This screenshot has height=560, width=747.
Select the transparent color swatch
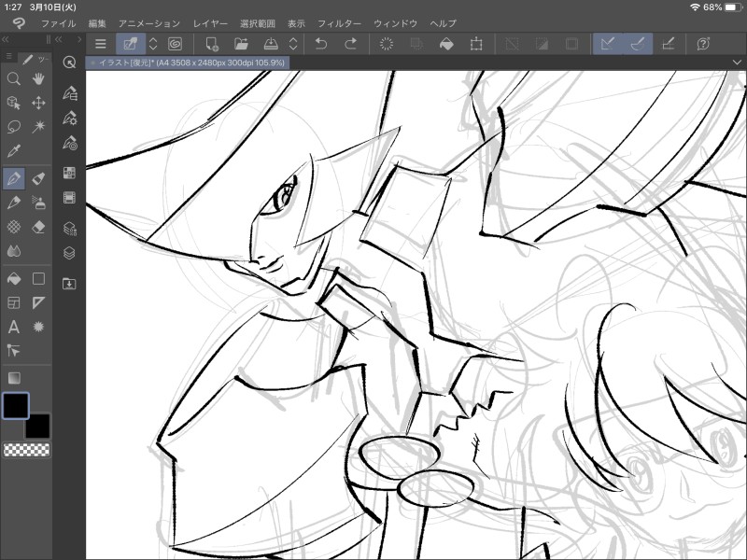coord(26,450)
